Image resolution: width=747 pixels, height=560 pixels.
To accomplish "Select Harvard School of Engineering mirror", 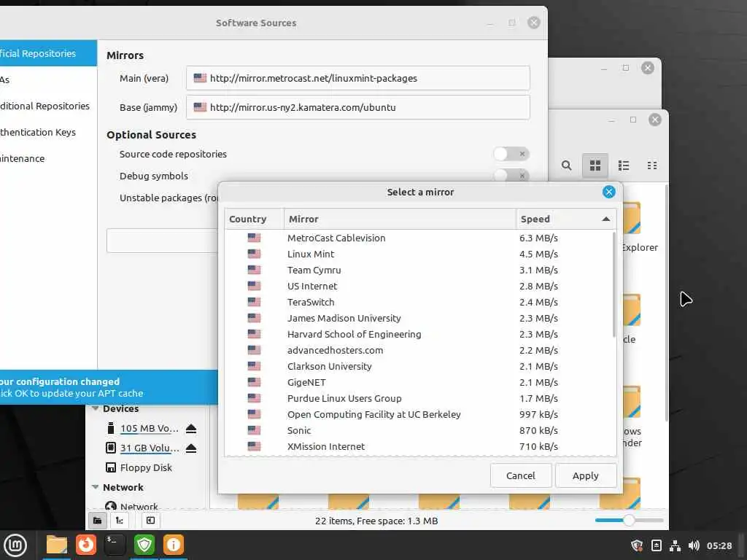I will (418, 334).
